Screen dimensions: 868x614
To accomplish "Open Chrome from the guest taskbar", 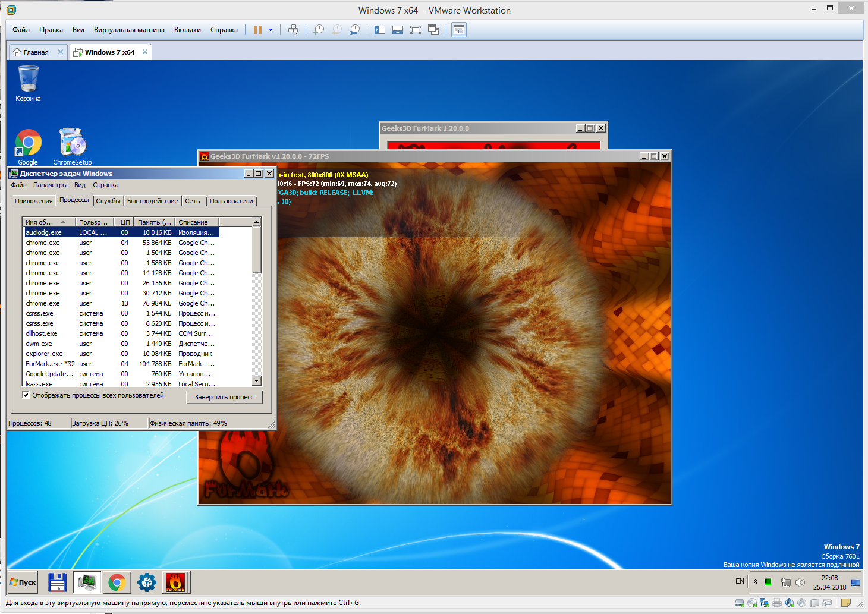I will click(117, 582).
